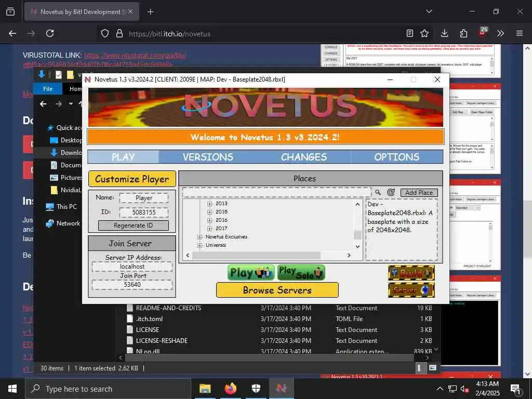Switch to the VERSIONS tab
This screenshot has width=532, height=399.
[x=208, y=157]
